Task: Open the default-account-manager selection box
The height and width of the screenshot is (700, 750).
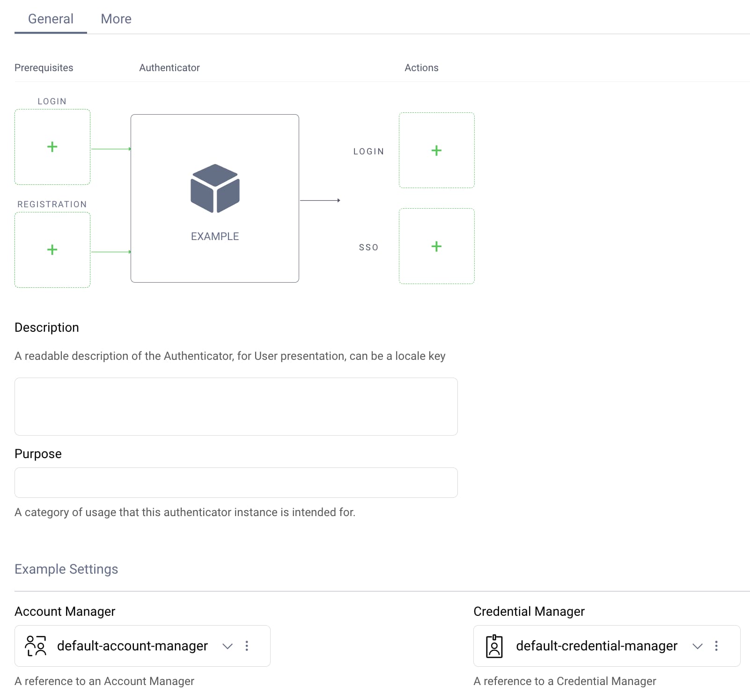Action: tap(132, 646)
